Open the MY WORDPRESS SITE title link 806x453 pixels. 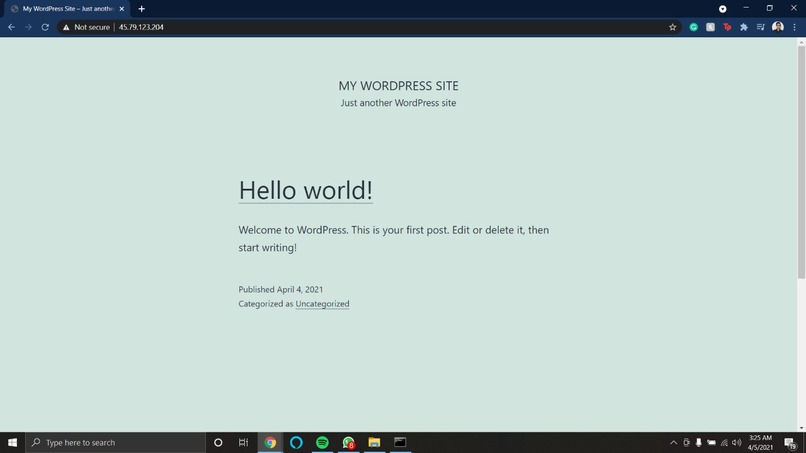pyautogui.click(x=398, y=85)
